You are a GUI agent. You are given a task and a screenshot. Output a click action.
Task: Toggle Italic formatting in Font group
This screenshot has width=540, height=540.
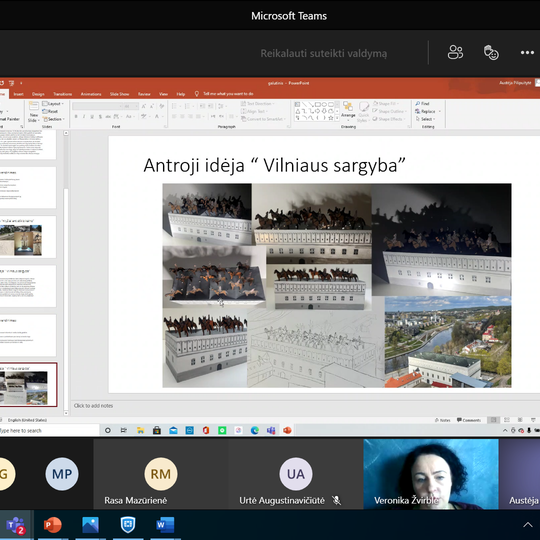point(84,117)
